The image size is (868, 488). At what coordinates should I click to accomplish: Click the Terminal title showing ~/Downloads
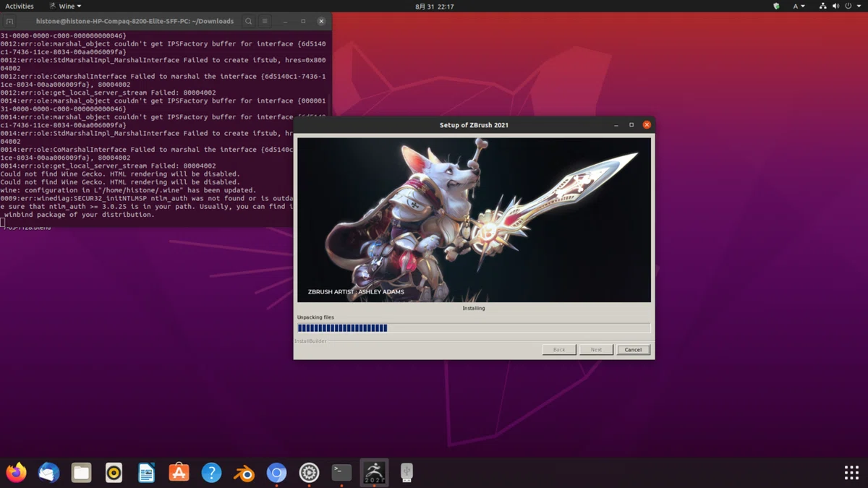click(x=135, y=22)
